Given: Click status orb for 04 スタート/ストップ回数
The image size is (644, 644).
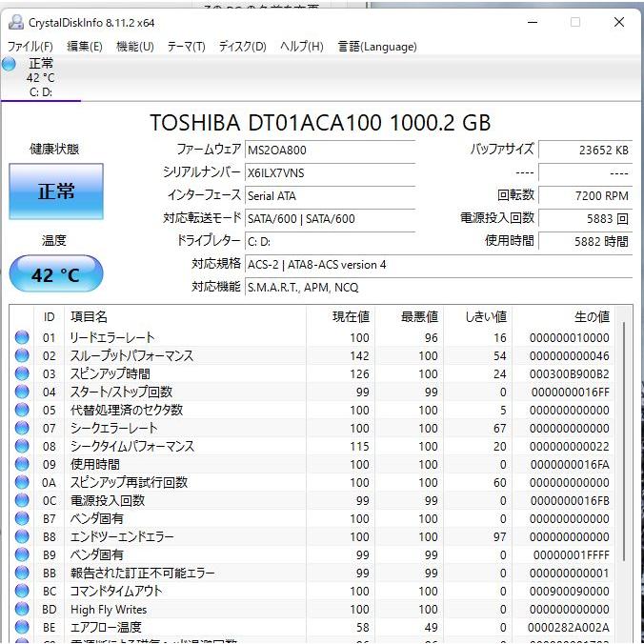Looking at the screenshot, I should 22,392.
